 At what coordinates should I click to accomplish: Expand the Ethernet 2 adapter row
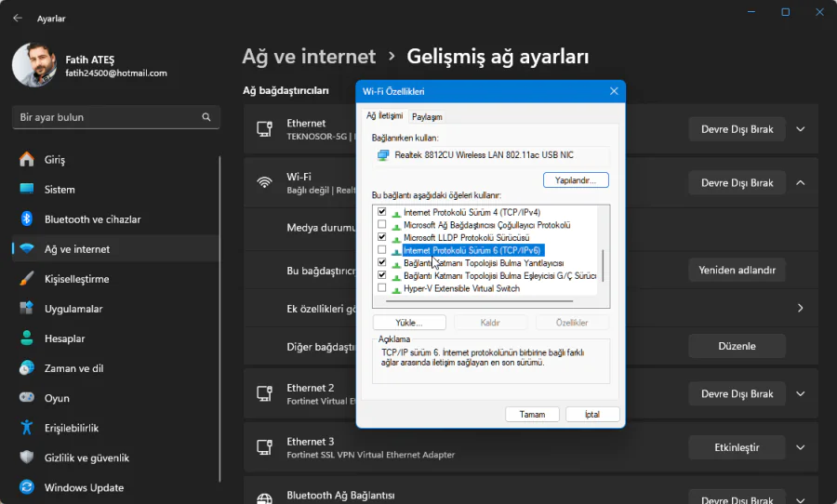801,394
